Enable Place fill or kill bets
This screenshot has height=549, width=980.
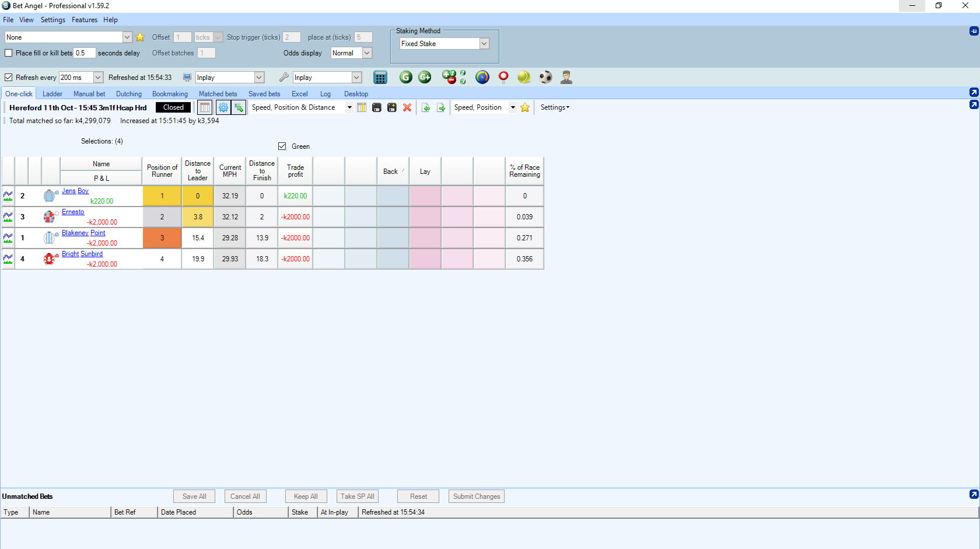9,53
